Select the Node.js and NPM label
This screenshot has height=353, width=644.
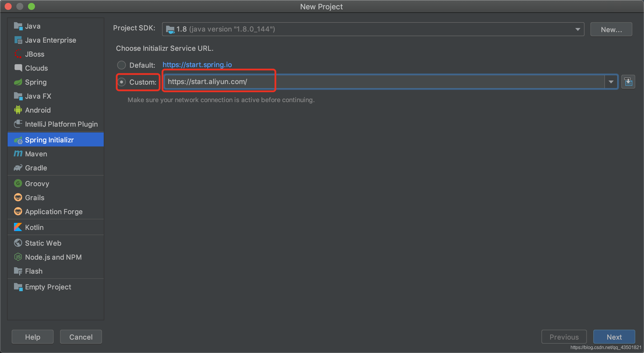pyautogui.click(x=53, y=257)
